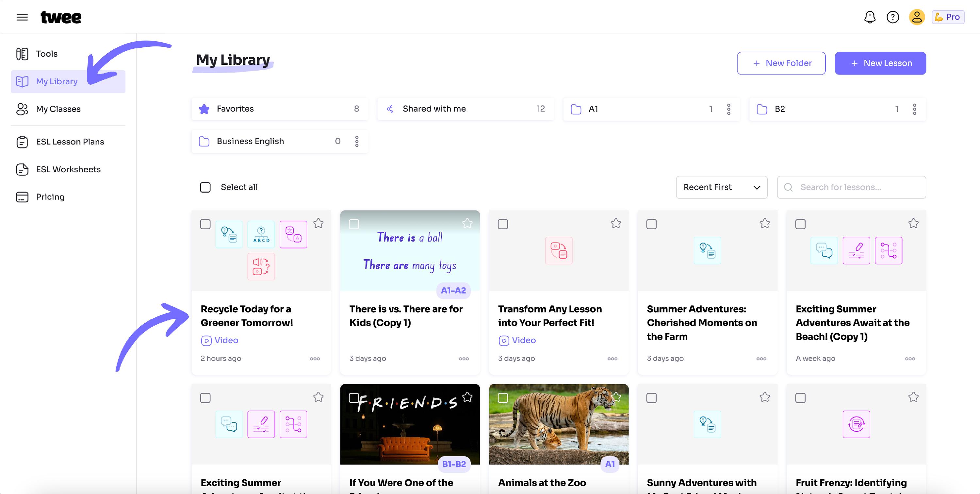Check the Summer Adventures farm lesson checkbox
980x494 pixels.
[651, 224]
